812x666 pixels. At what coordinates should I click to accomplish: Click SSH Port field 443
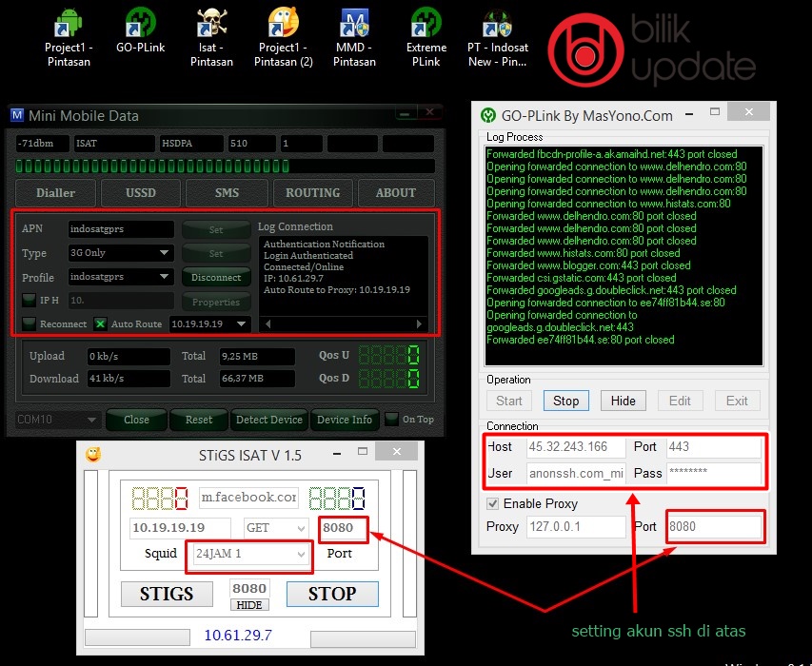714,447
